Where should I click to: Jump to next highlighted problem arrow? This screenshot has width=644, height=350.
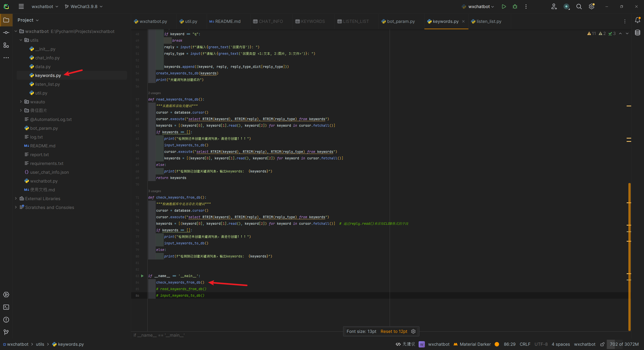pos(627,33)
